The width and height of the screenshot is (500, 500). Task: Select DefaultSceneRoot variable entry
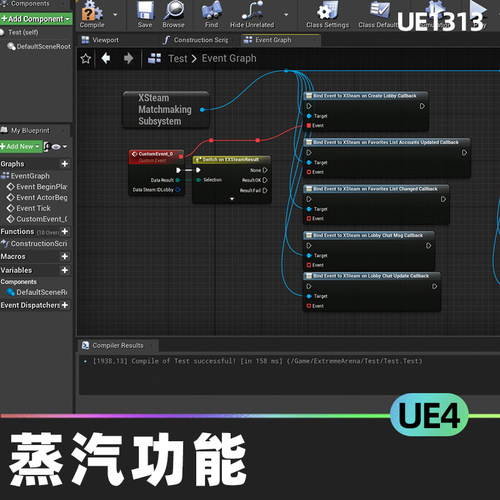pos(37,292)
